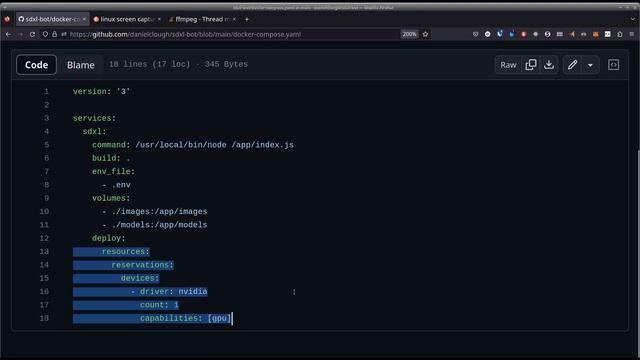Close the linux screen capture tab
The width and height of the screenshot is (640, 360).
(159, 19)
